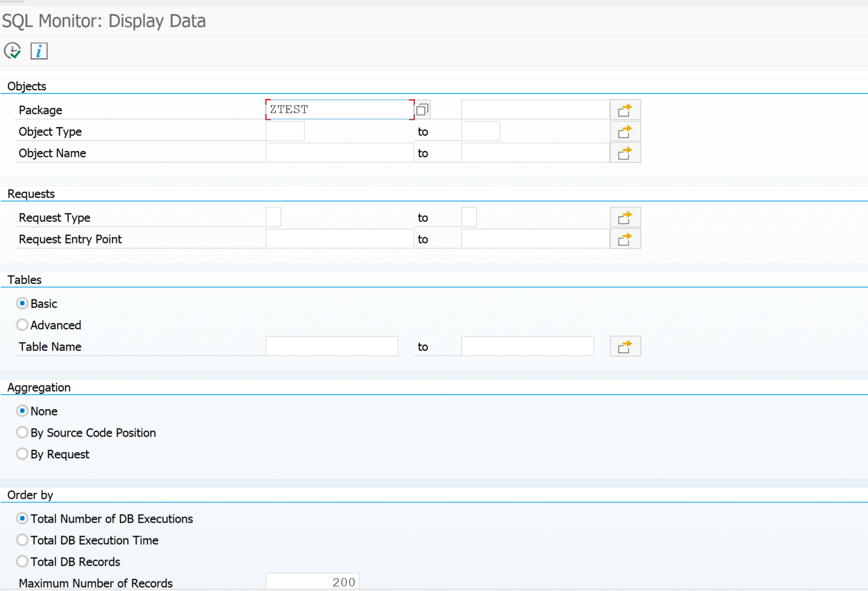Open multiple selection for Table Name
868x591 pixels.
625,346
